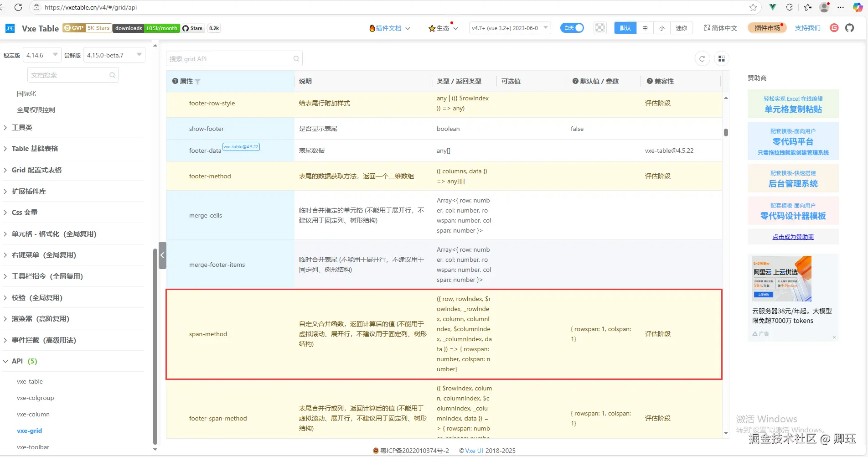Click the API table vertical scrollbar thumb
Viewport: 868px width, 457px height.
726,133
